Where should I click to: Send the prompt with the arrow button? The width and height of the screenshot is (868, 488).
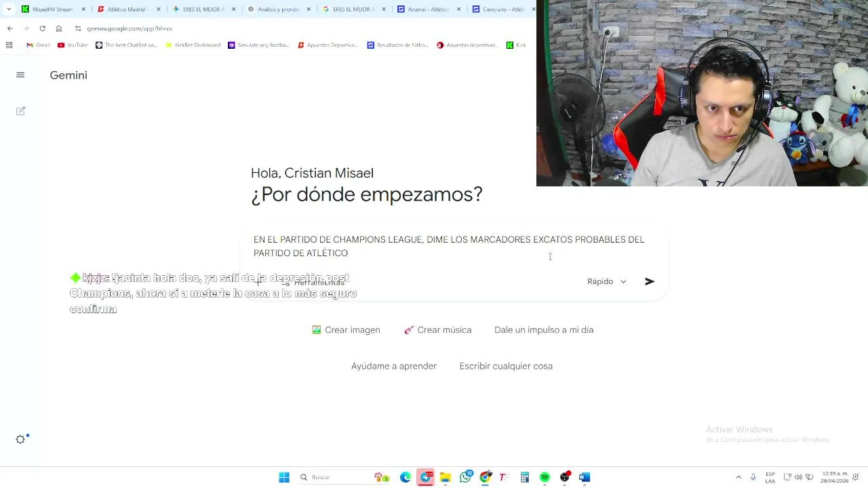point(650,281)
